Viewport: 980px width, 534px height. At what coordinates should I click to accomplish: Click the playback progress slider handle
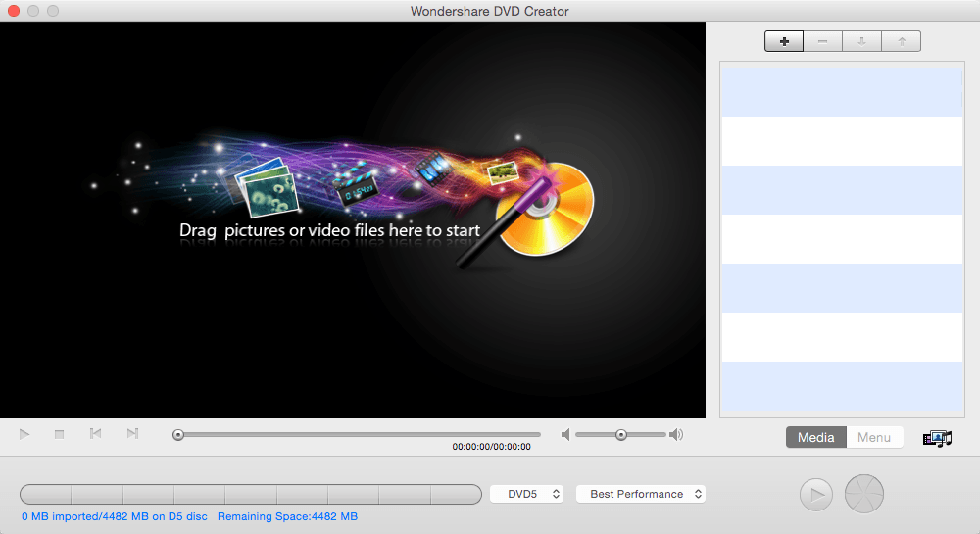tap(178, 435)
